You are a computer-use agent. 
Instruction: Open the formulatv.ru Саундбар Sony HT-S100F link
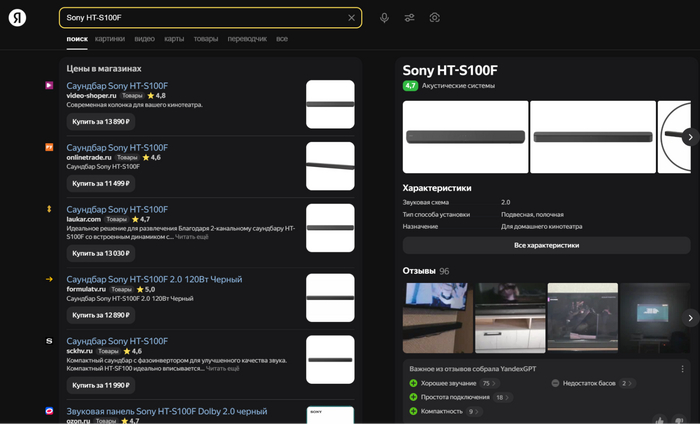154,279
